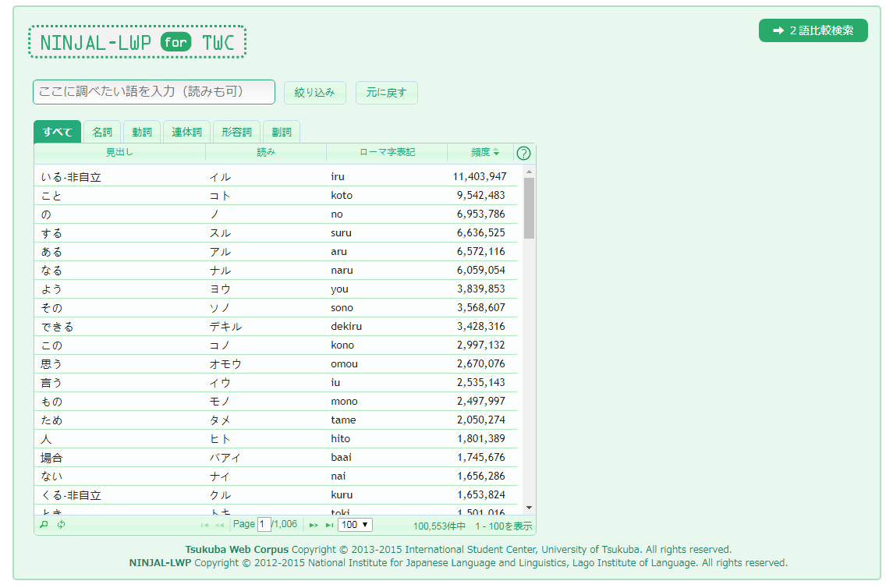This screenshot has width=893, height=588.
Task: Click the frequency value 11,403,947
Action: click(480, 176)
